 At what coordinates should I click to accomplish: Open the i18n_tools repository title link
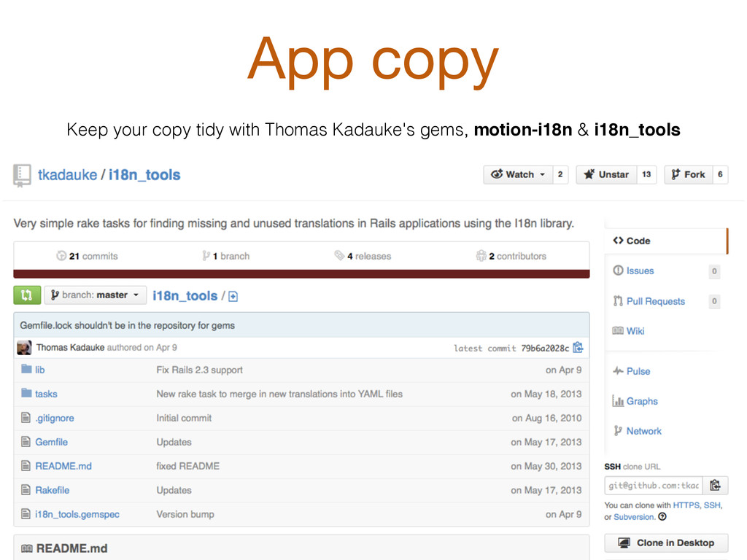click(x=144, y=175)
